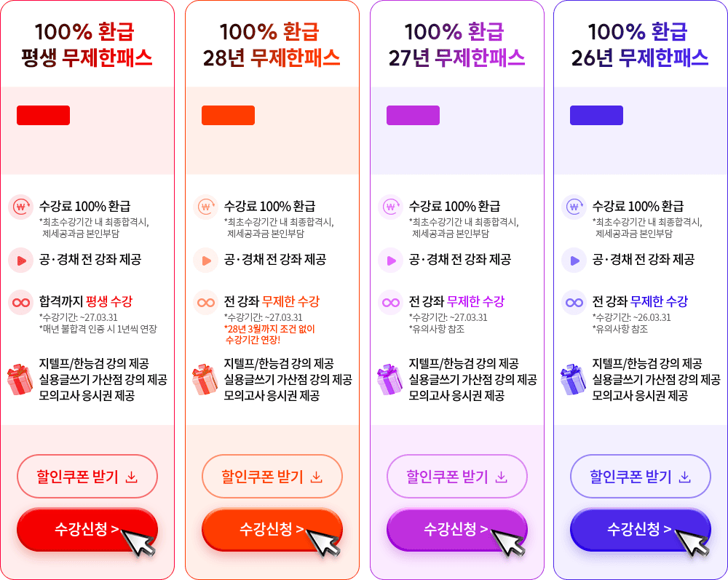Click the purple play icon in 27년 card
Viewport: 728px width, 580px height.
pos(391,260)
